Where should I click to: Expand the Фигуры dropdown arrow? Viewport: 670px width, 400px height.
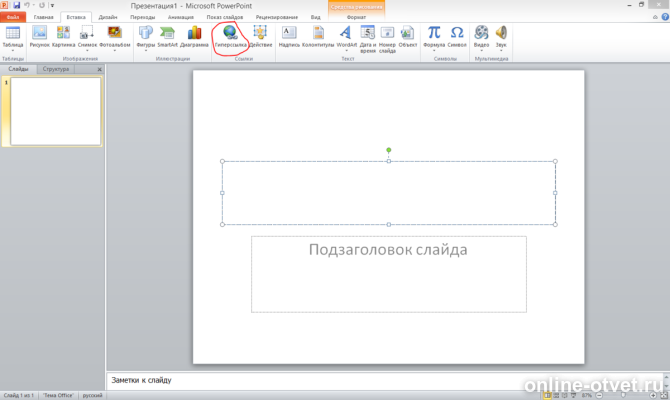[x=146, y=51]
